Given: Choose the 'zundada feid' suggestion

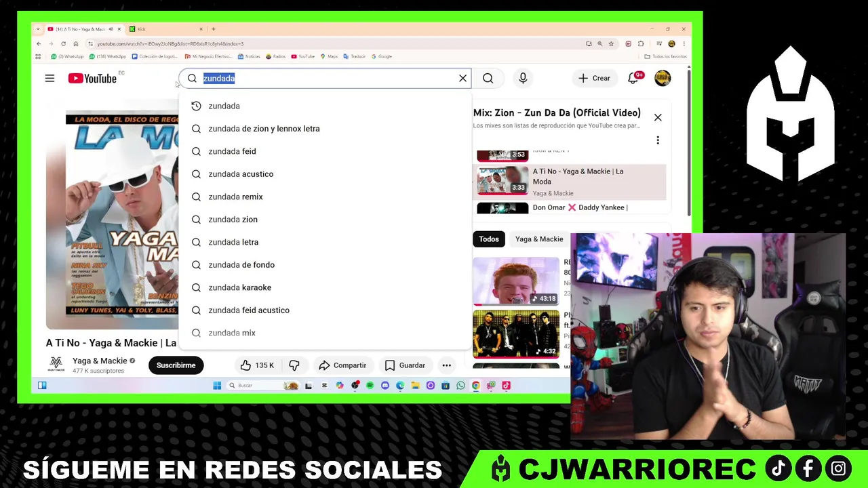Looking at the screenshot, I should coord(325,151).
